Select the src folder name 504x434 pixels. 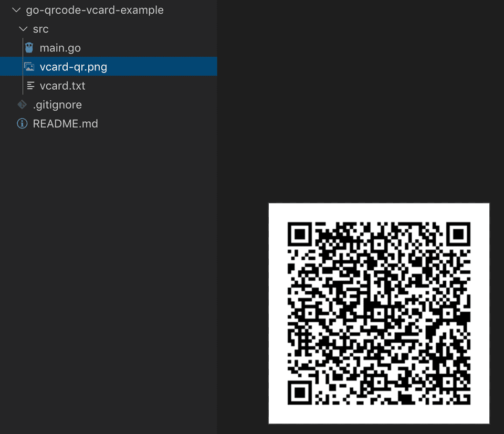40,29
